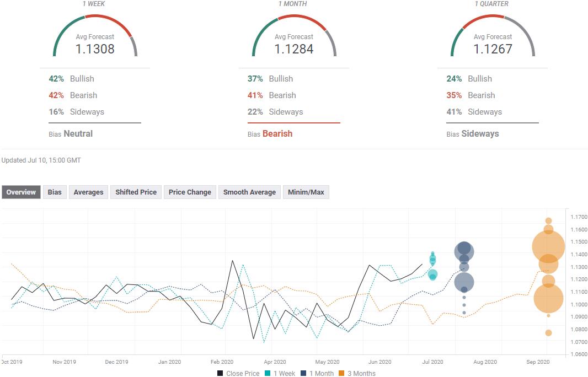This screenshot has height=377, width=588.
Task: Click the 1 Month legend label
Action: point(322,373)
